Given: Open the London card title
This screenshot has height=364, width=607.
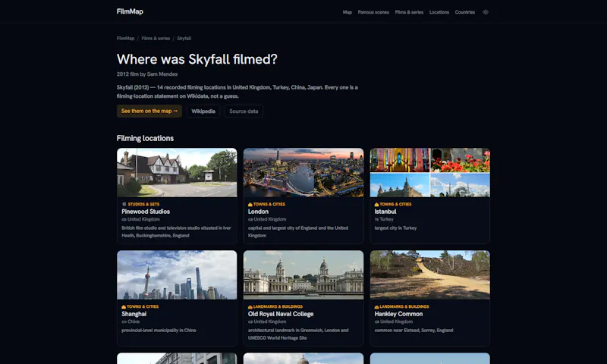Looking at the screenshot, I should point(258,212).
